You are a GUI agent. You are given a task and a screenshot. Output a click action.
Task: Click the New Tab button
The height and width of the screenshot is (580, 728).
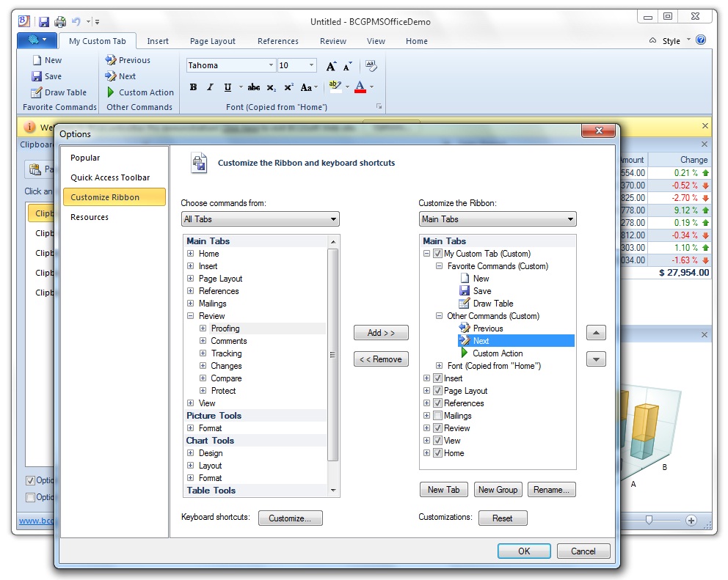coord(443,489)
